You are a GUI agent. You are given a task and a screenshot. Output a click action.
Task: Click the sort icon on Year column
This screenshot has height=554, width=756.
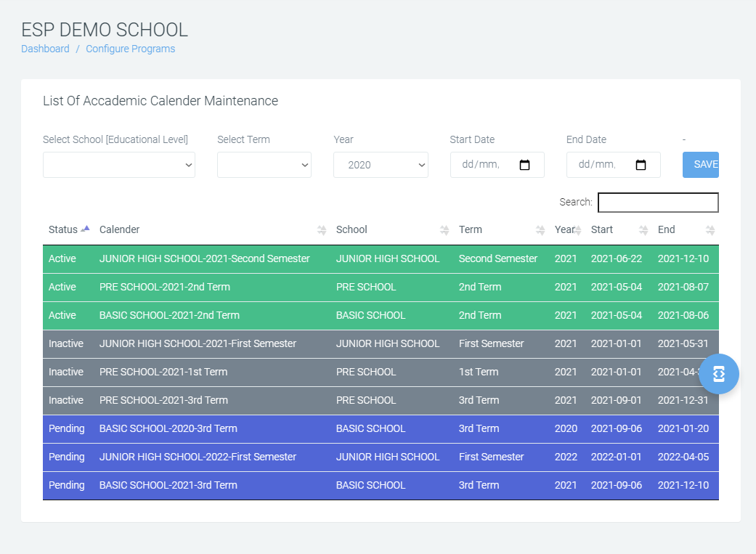pyautogui.click(x=578, y=229)
